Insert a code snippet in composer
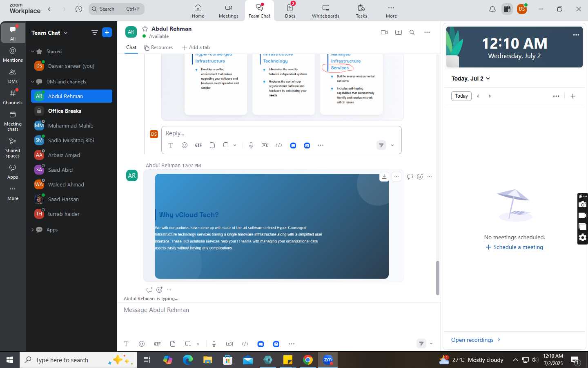The width and height of the screenshot is (588, 368). click(x=245, y=344)
